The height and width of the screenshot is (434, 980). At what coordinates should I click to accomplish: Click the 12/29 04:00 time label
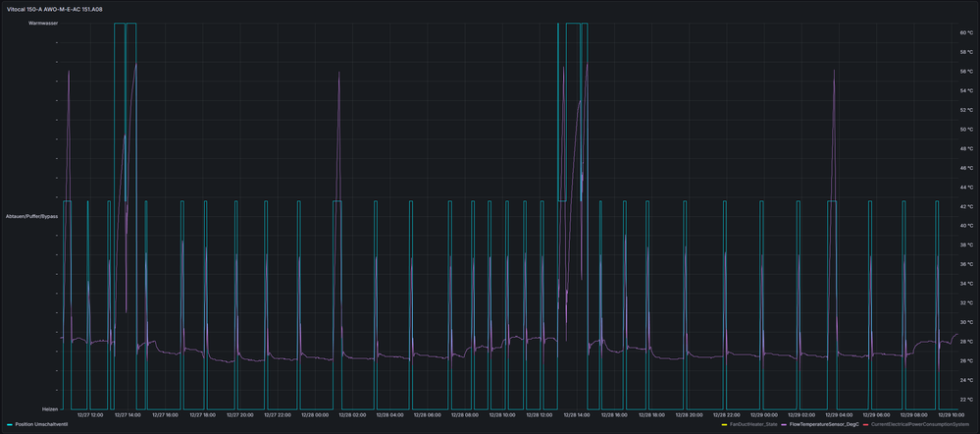(839, 414)
